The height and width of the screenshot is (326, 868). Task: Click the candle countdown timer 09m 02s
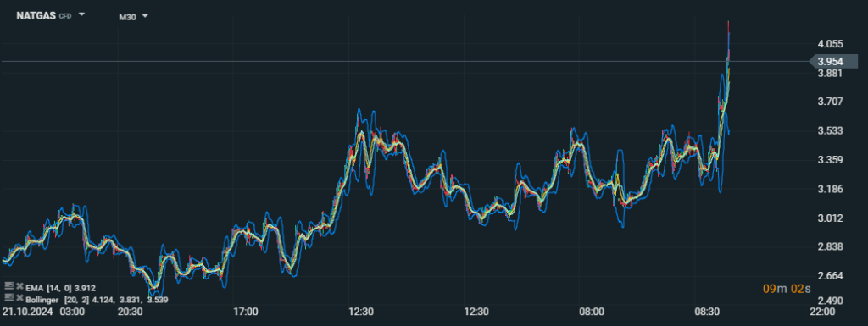(787, 289)
